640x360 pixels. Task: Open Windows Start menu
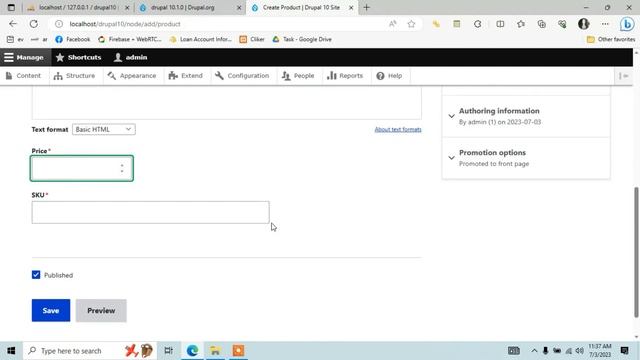click(x=11, y=351)
